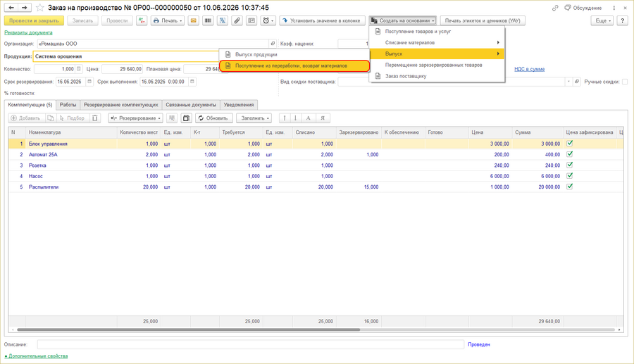The height and width of the screenshot is (364, 634).
Task: Click the horizontal scrollbar of the table
Action: point(188,330)
